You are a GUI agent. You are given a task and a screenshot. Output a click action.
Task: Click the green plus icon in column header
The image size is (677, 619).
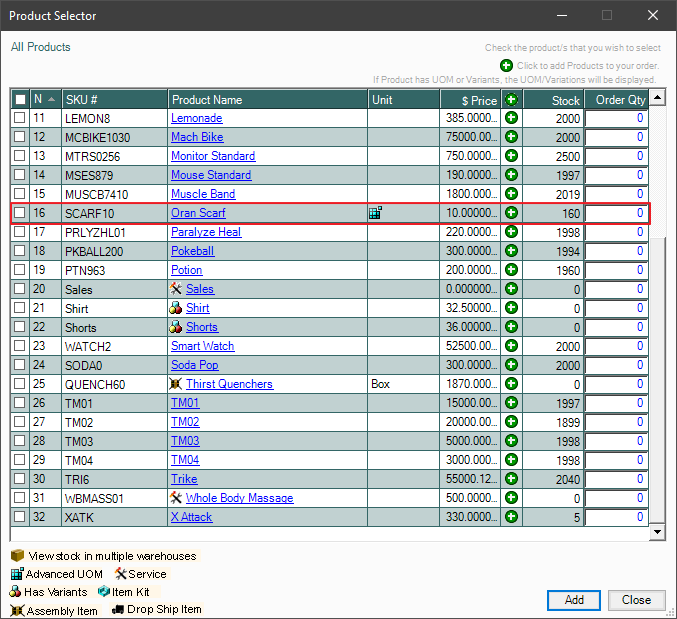pos(511,99)
